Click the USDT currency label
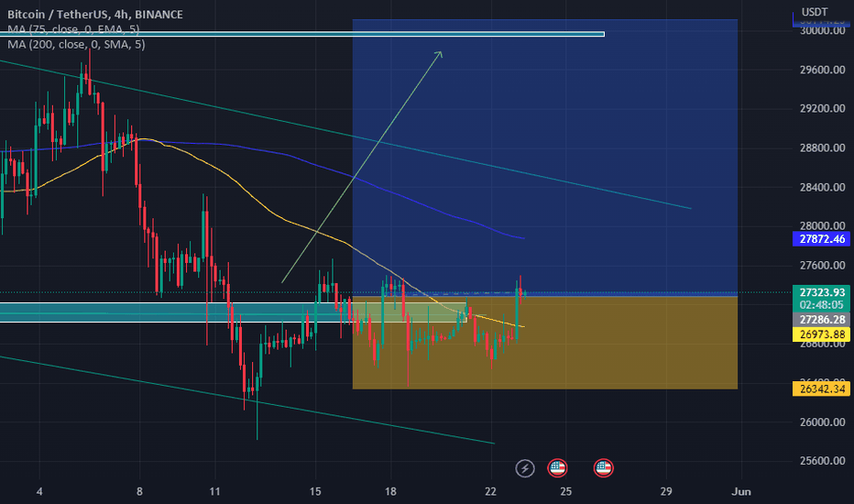The width and height of the screenshot is (854, 504). click(x=815, y=12)
